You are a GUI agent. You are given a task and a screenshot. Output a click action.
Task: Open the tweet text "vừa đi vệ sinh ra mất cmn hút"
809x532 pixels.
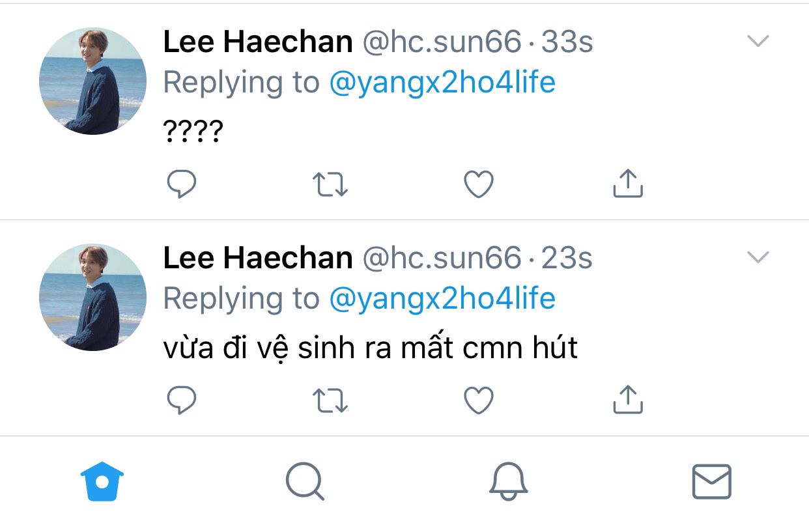[370, 348]
